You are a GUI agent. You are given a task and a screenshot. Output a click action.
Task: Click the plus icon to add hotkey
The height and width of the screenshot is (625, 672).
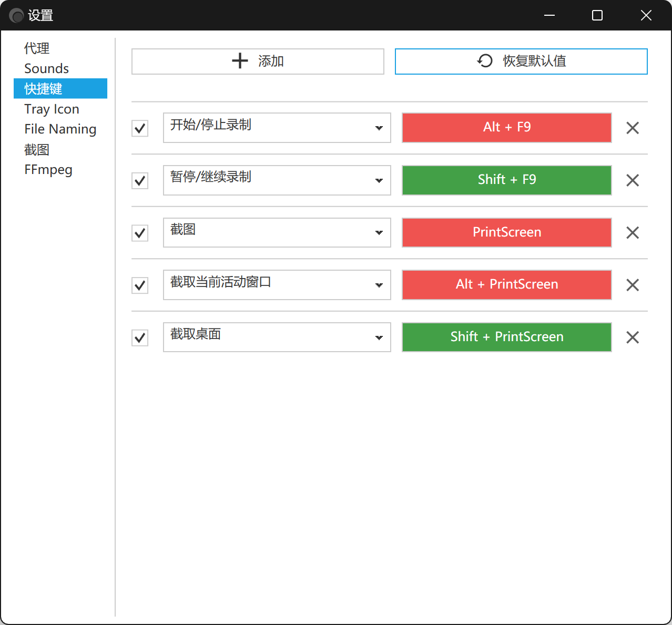(240, 61)
